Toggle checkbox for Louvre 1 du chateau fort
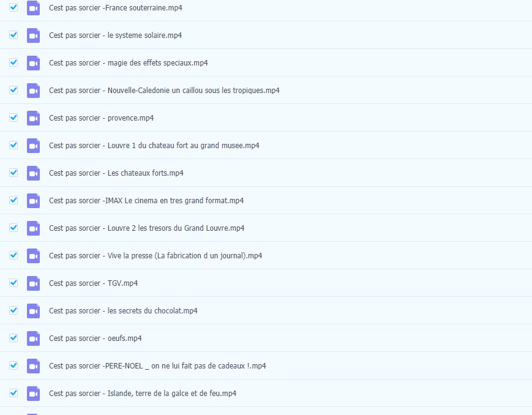 (x=13, y=145)
